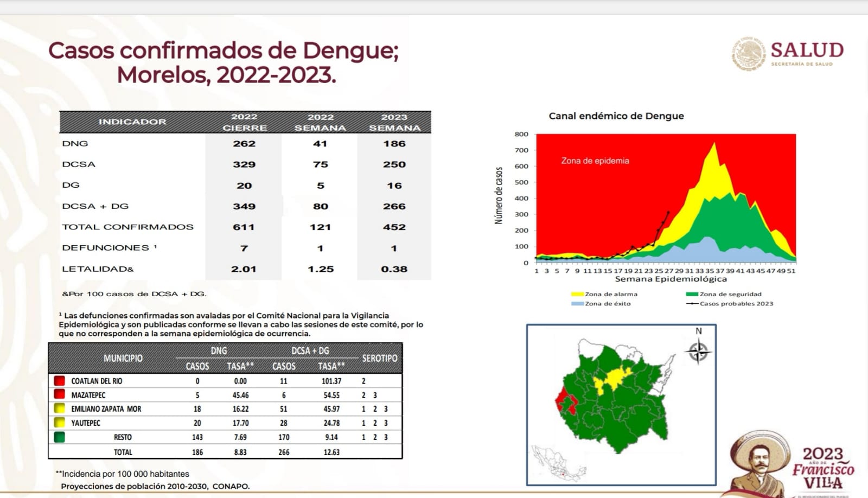Click the green swatch beside Resto
This screenshot has height=498, width=868.
(60, 437)
